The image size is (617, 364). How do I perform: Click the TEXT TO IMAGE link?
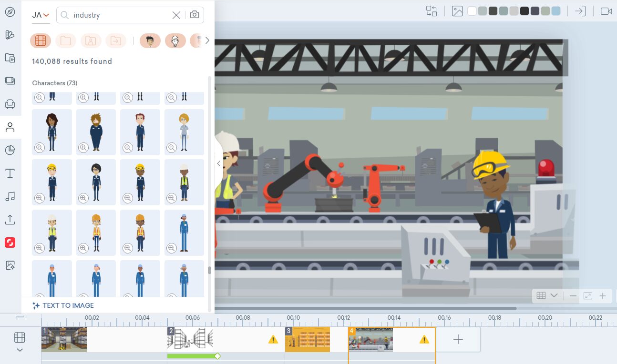(x=63, y=305)
